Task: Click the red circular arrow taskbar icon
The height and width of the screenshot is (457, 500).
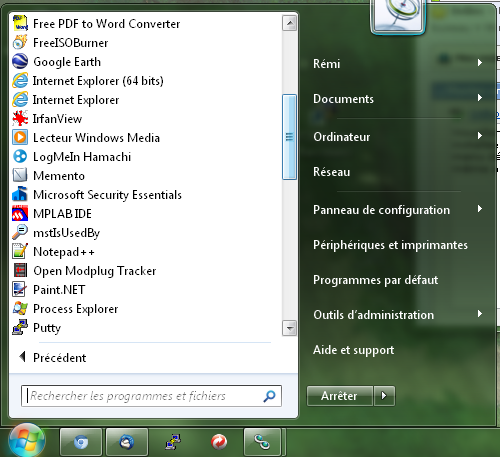Action: pyautogui.click(x=219, y=442)
